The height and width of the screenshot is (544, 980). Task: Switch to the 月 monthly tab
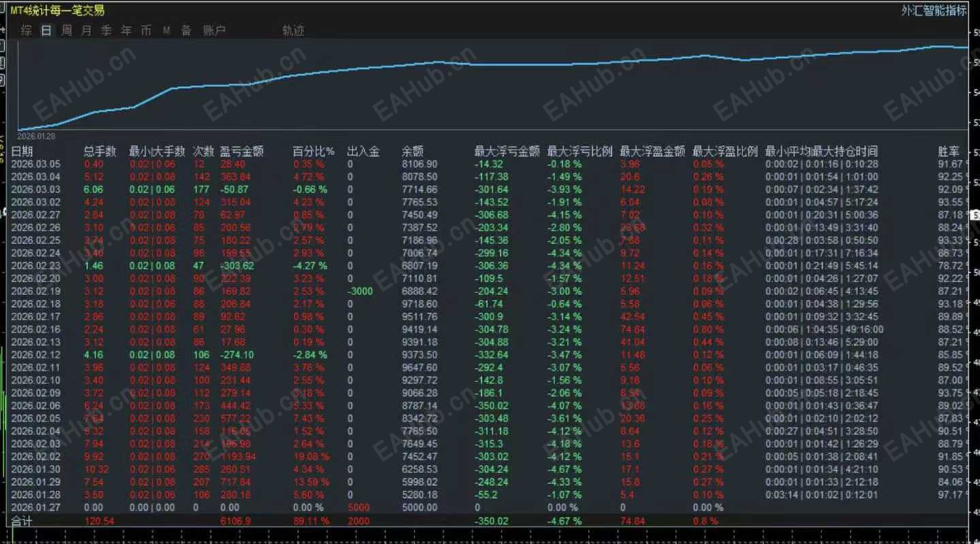[x=86, y=30]
